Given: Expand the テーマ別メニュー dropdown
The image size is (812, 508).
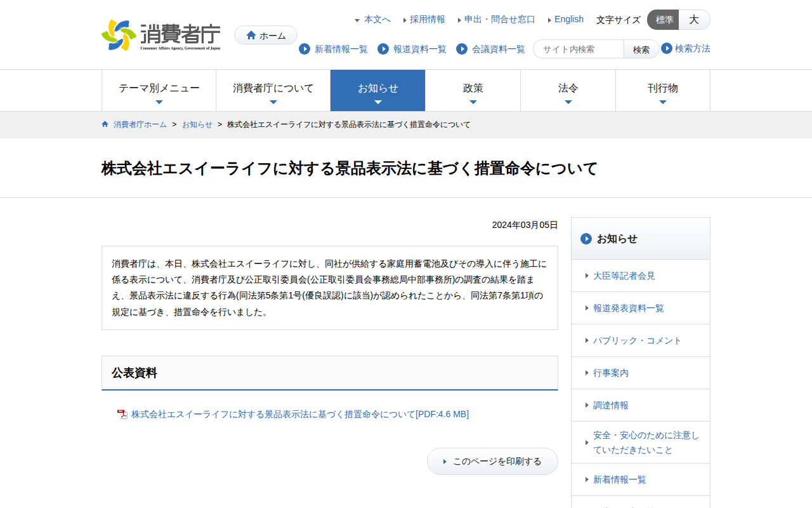Looking at the screenshot, I should pyautogui.click(x=159, y=90).
